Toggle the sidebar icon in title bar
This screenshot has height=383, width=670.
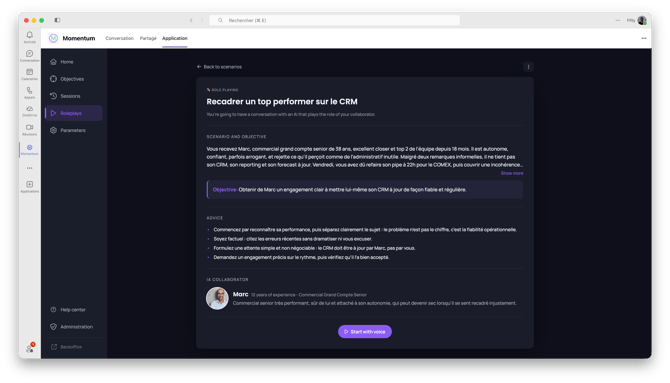click(x=57, y=20)
